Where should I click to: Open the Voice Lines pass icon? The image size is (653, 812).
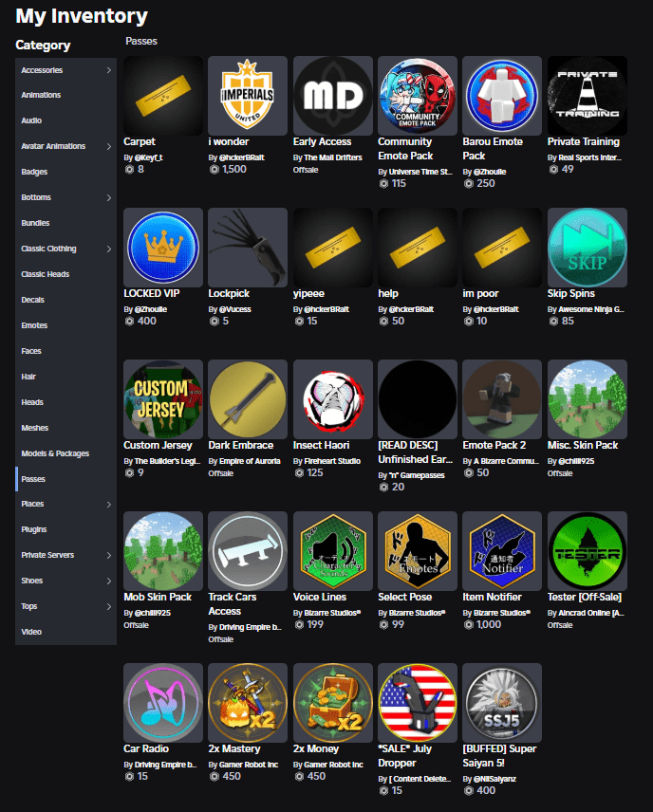point(332,551)
